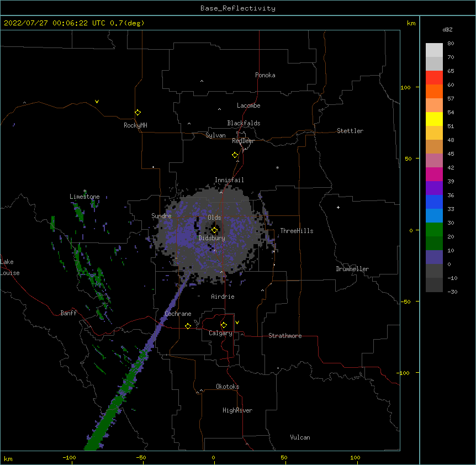Click the 100 tick on the right axis
This screenshot has height=465, width=476.
point(405,87)
